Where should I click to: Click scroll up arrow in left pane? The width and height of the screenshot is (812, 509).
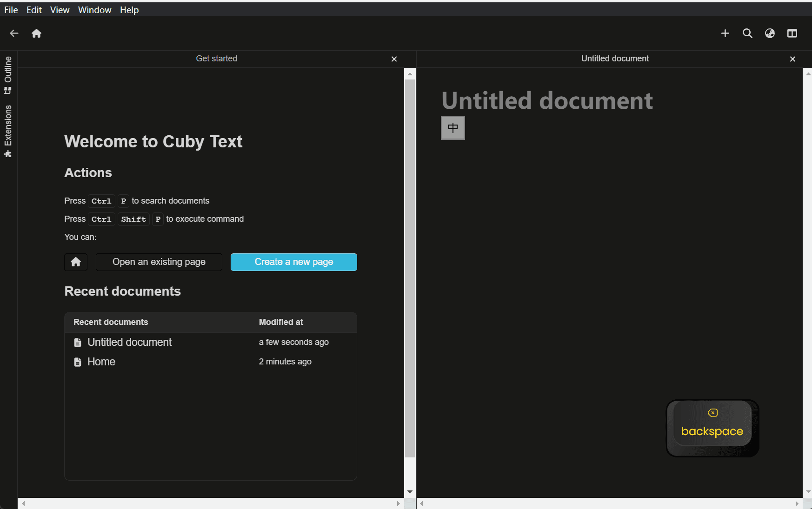pyautogui.click(x=410, y=73)
